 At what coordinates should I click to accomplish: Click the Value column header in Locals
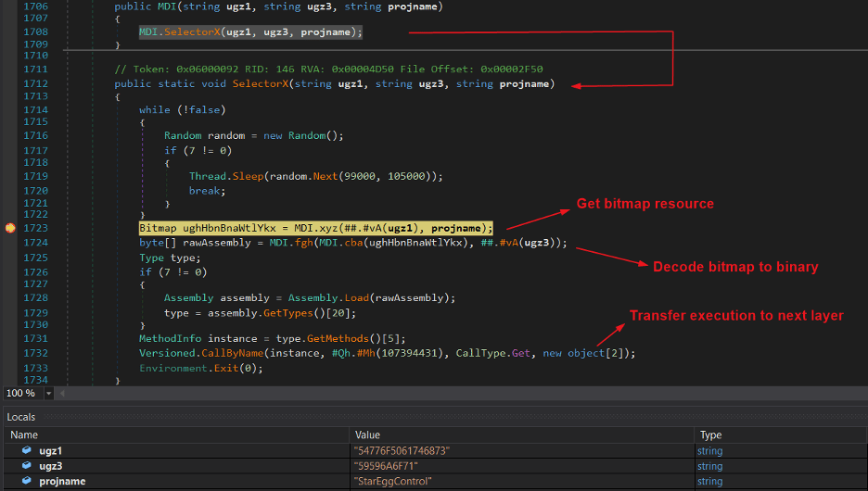(x=369, y=434)
